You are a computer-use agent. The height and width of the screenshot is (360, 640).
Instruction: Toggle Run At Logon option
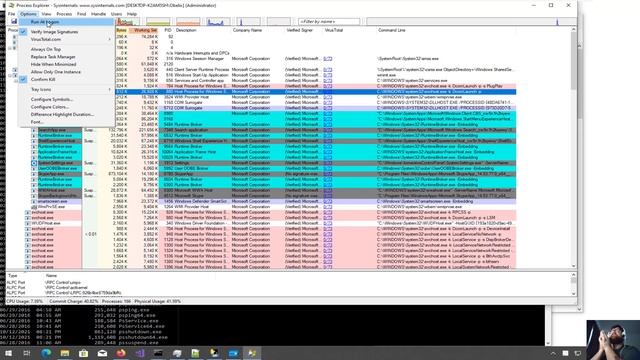pyautogui.click(x=67, y=22)
